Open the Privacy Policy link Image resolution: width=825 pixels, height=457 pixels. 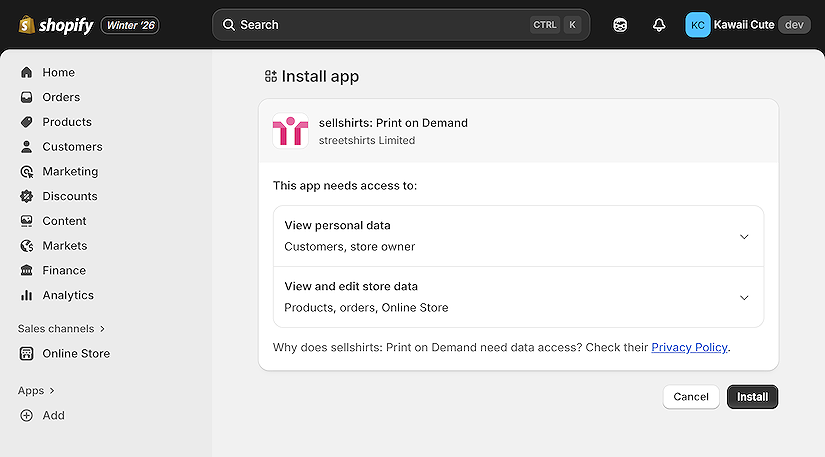tap(689, 347)
